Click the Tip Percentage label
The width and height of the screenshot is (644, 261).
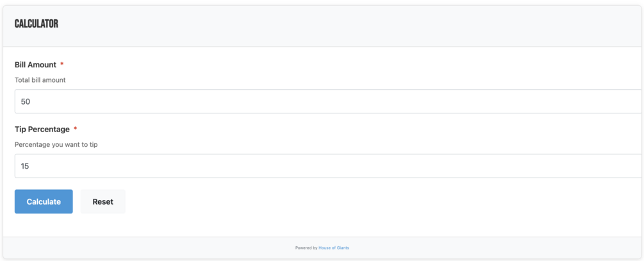42,129
